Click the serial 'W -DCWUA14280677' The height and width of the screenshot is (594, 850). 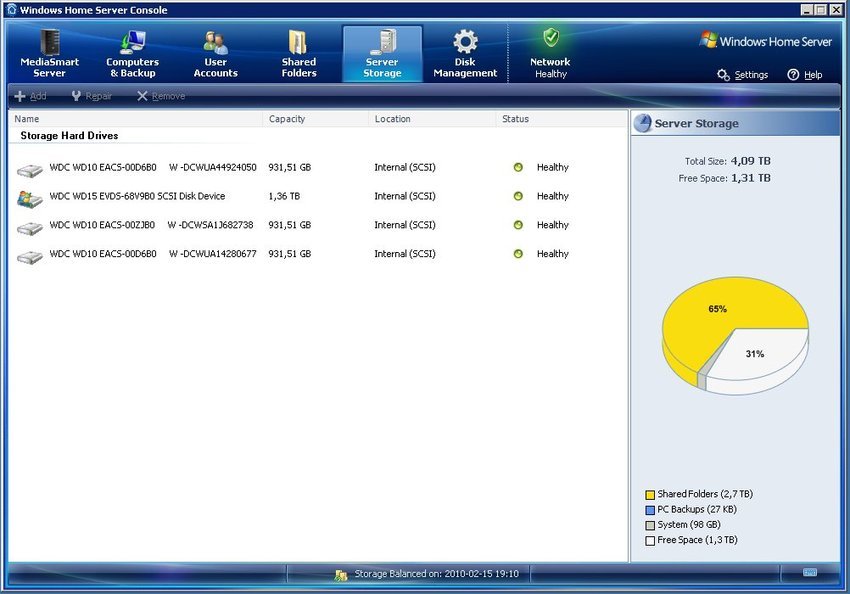(212, 254)
